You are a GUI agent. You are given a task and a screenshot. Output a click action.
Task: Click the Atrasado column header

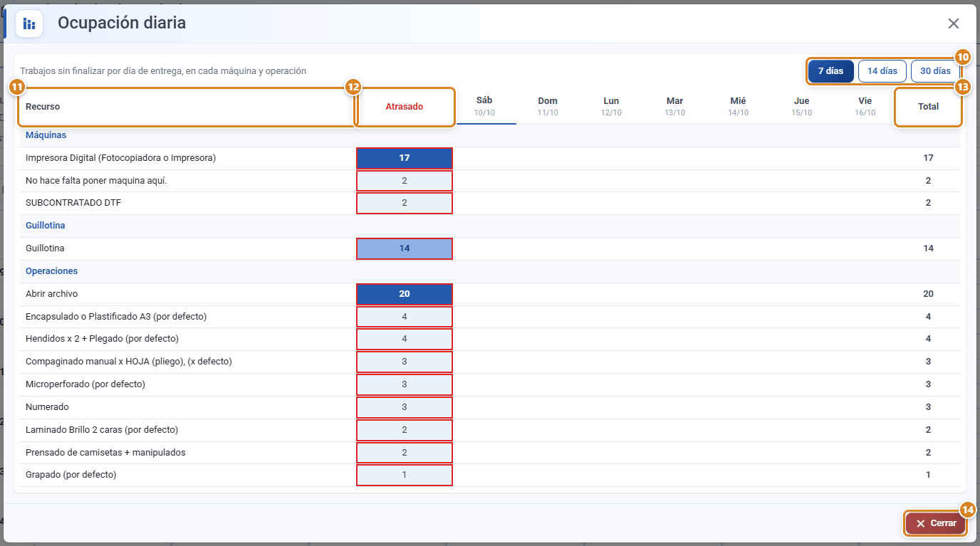[405, 107]
